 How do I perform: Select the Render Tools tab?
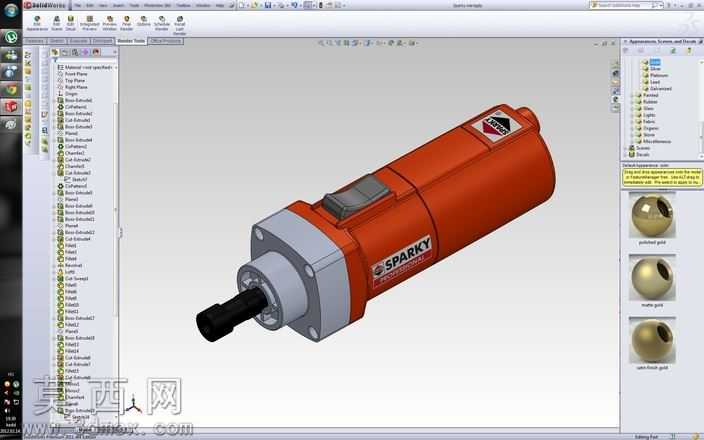tap(131, 41)
